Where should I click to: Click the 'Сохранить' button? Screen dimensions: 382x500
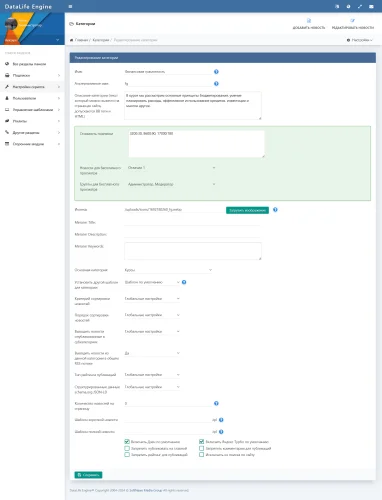pos(88,475)
